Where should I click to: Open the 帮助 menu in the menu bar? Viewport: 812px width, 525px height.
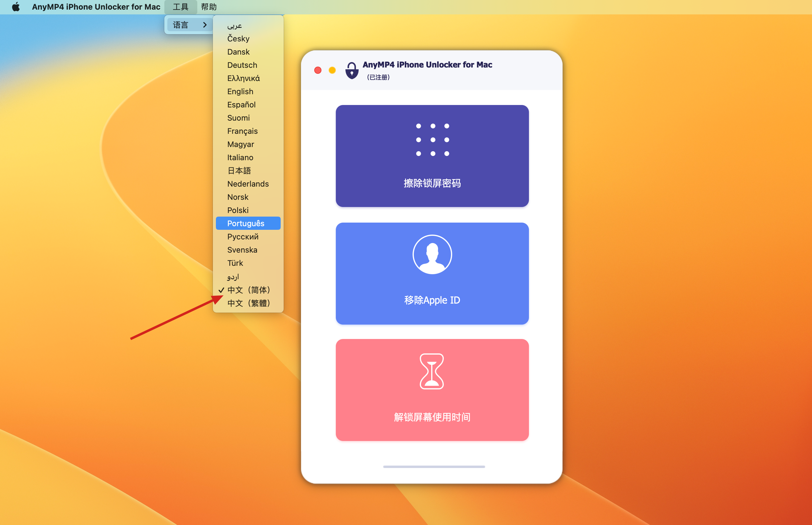(x=209, y=7)
